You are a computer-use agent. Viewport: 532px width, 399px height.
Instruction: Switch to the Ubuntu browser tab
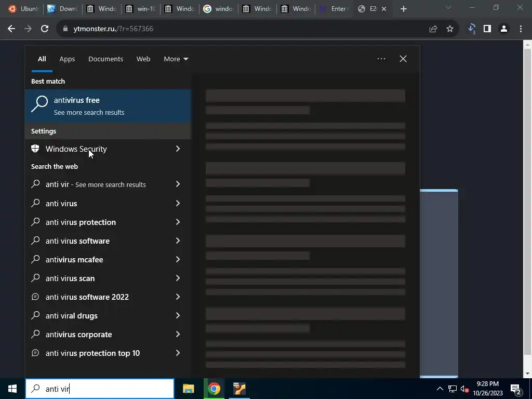[x=23, y=9]
